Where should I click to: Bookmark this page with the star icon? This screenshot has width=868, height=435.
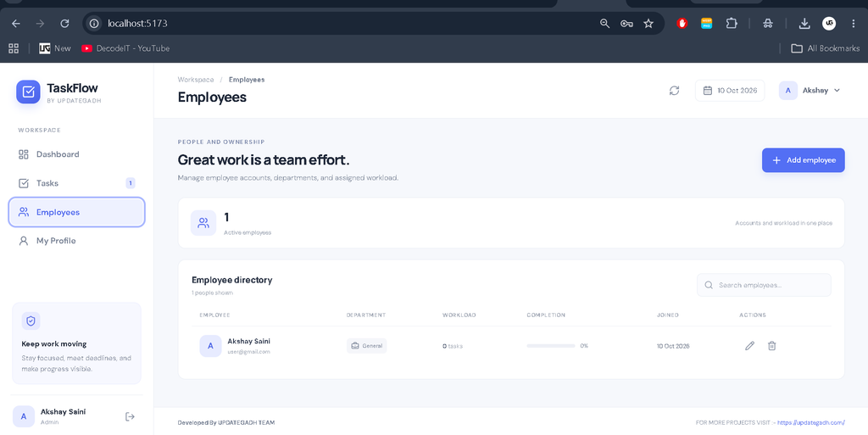648,23
